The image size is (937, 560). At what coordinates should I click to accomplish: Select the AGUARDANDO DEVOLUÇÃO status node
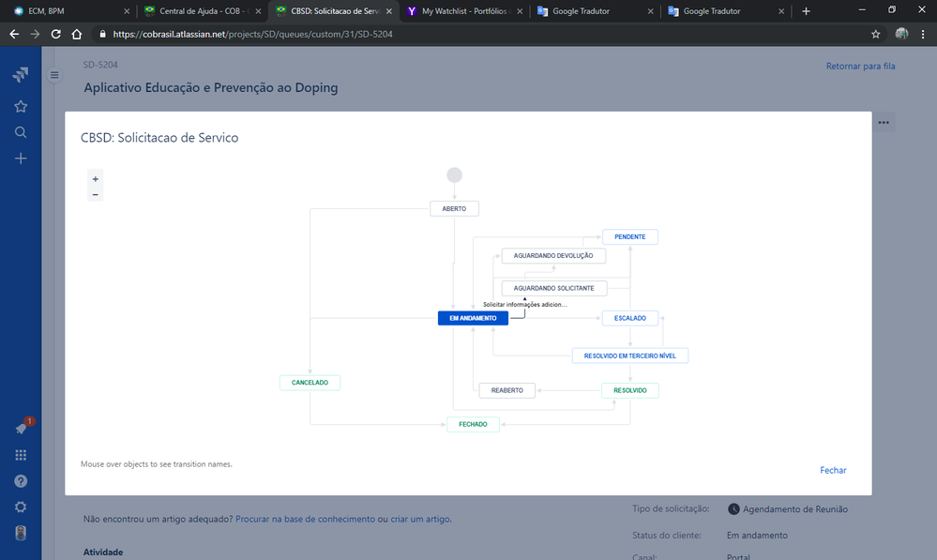point(553,256)
